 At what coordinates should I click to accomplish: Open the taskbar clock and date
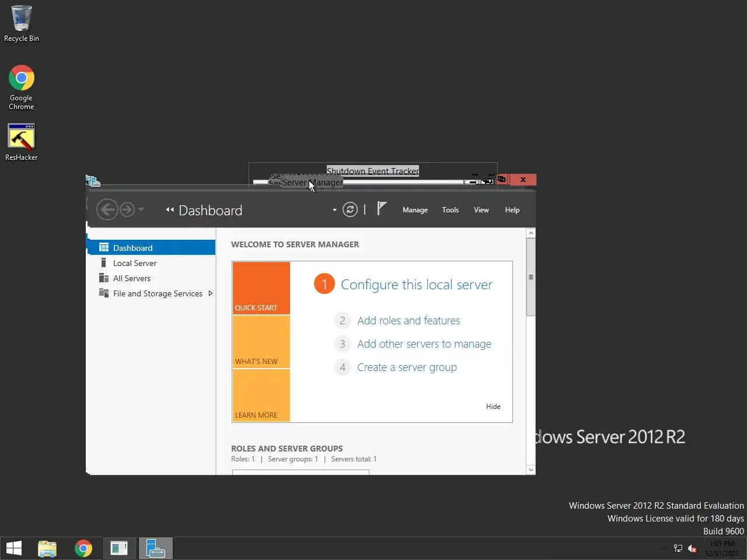(x=722, y=548)
